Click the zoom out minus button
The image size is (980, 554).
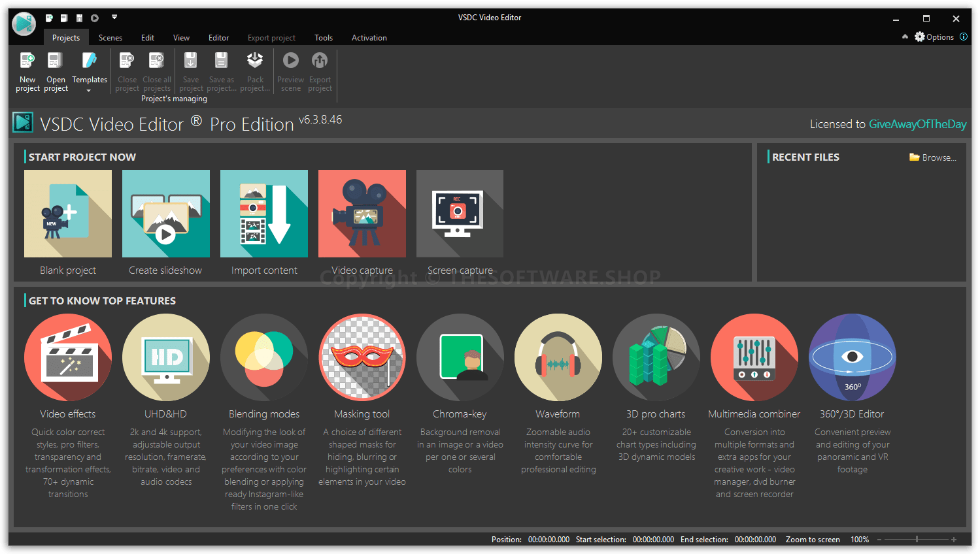click(x=879, y=540)
